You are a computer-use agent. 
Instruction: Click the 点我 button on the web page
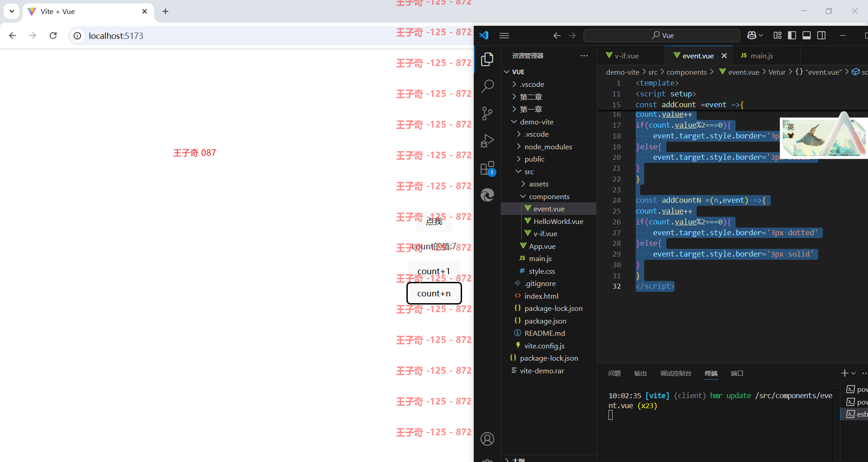point(434,221)
